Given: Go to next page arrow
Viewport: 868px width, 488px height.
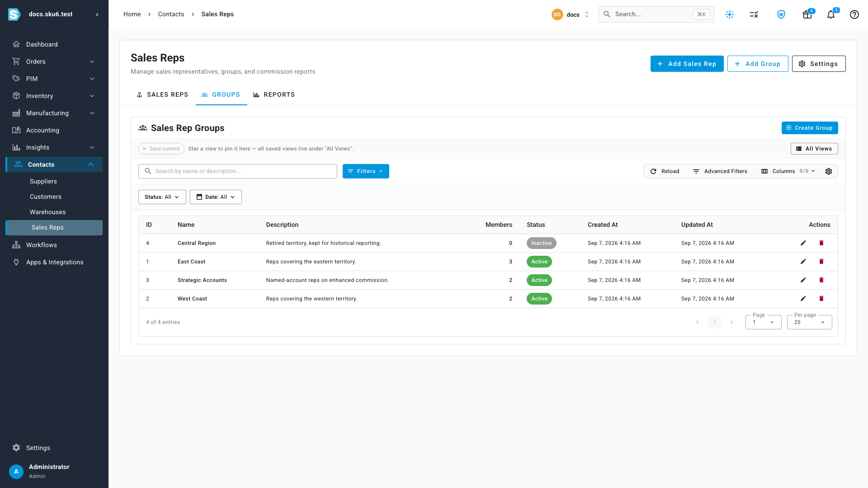Looking at the screenshot, I should [x=731, y=322].
